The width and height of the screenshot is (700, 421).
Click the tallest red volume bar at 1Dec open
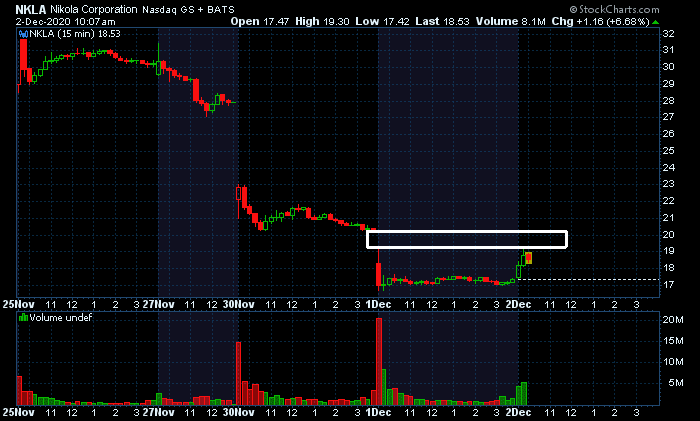[379, 362]
